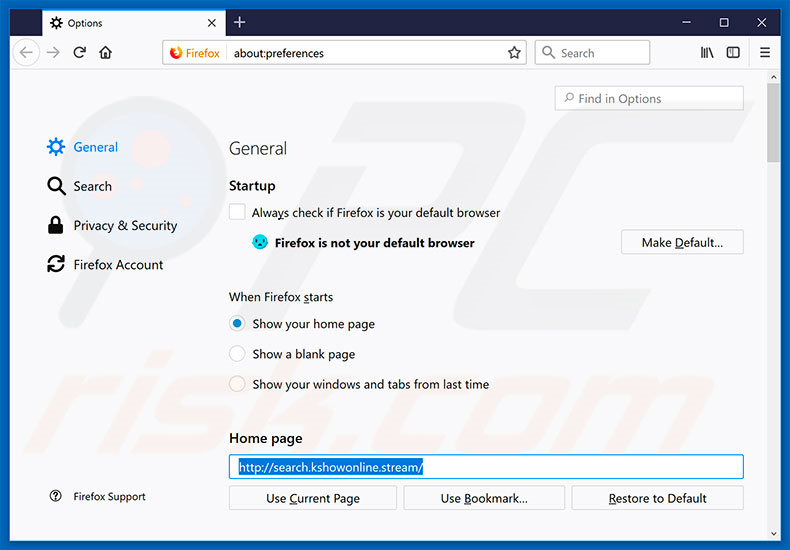
Task: Go forward using the forward arrow
Action: (x=53, y=52)
